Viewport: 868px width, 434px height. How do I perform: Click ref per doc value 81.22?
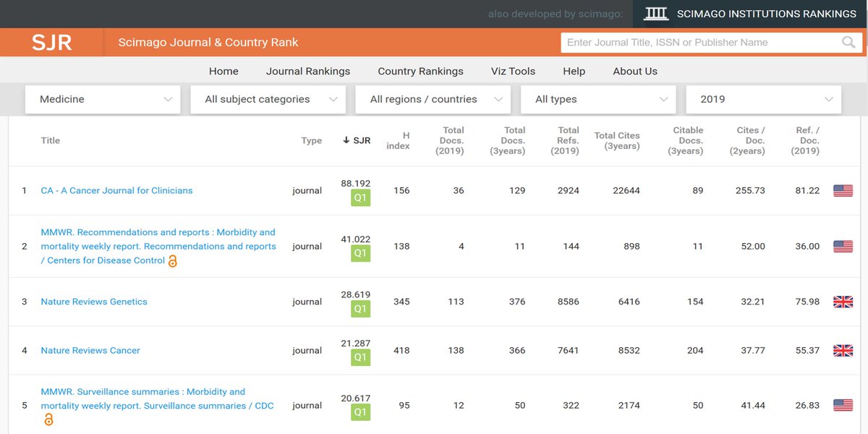[807, 191]
